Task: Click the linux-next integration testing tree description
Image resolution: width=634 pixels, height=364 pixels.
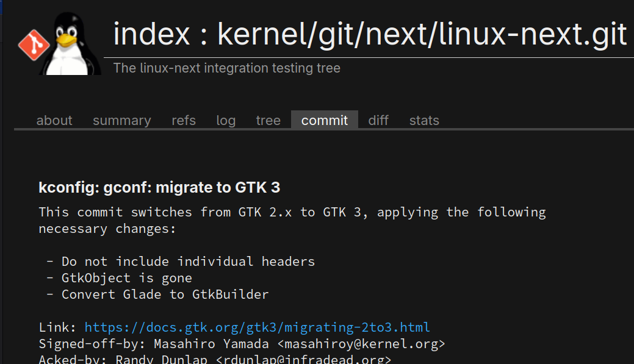Action: click(x=227, y=68)
